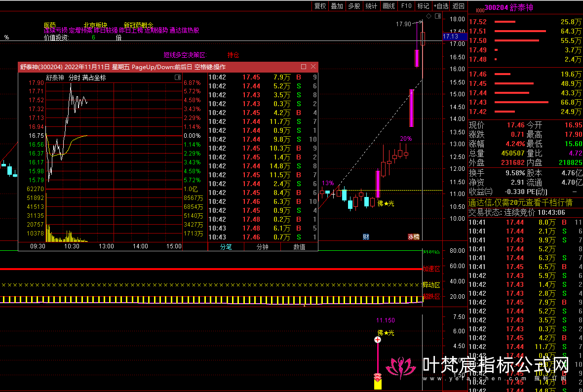Switch to the 分钟 tab in popup
583x392 pixels.
pyautogui.click(x=262, y=246)
